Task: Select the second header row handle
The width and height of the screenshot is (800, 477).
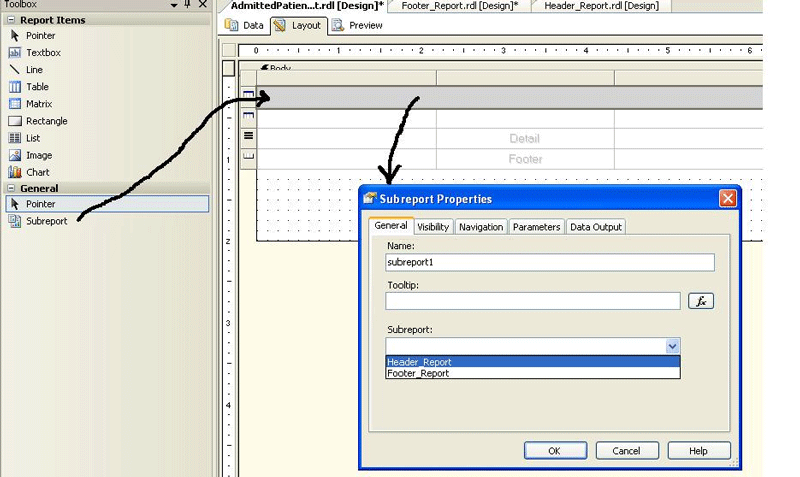Action: tap(248, 117)
